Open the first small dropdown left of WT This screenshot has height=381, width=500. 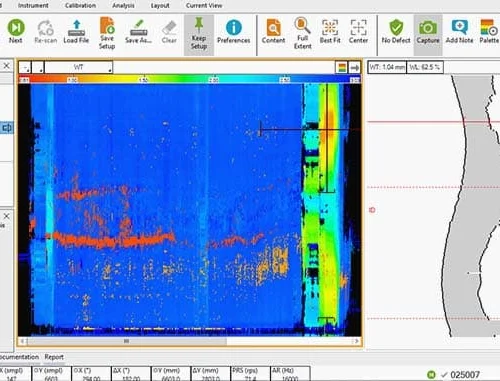click(x=25, y=67)
